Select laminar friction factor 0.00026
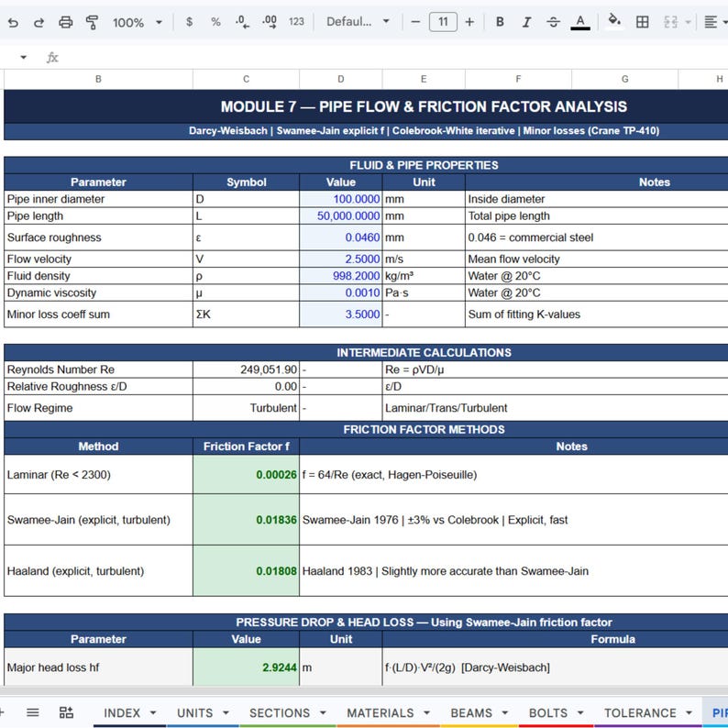The height and width of the screenshot is (728, 728). [x=246, y=475]
